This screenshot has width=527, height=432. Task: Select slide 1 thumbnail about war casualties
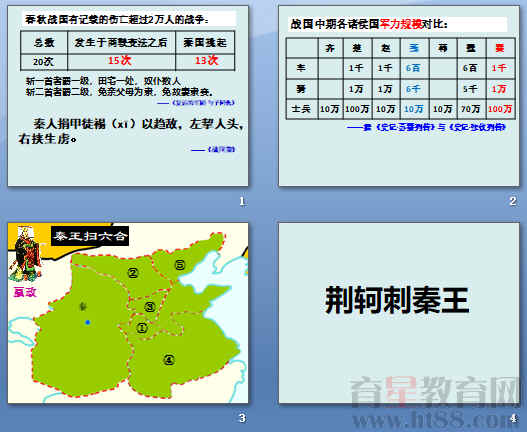pos(128,96)
